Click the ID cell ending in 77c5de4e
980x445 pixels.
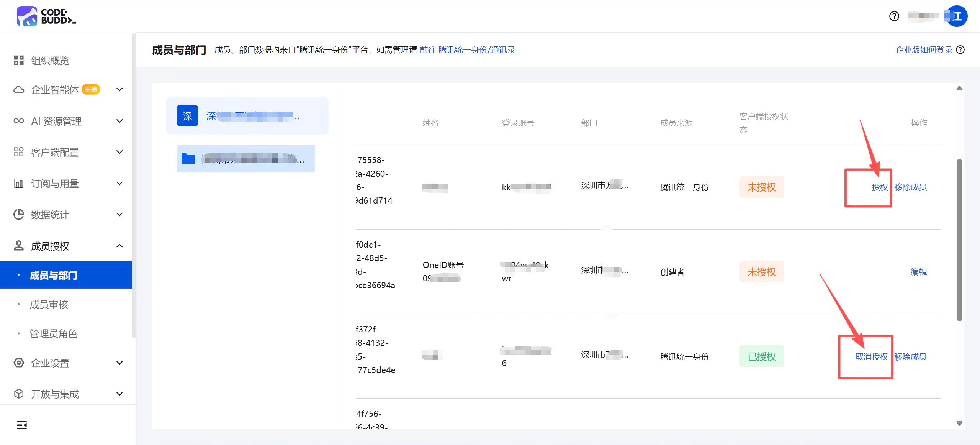pos(376,350)
